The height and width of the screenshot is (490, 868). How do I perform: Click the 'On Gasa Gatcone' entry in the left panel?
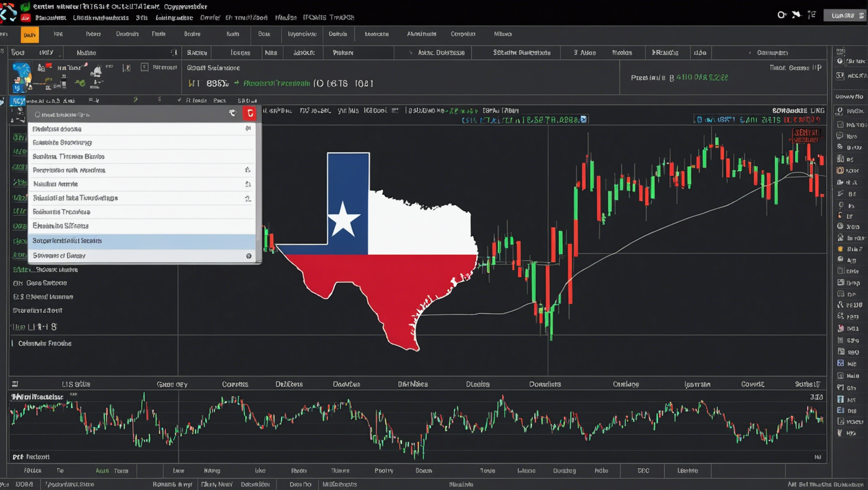(40, 283)
